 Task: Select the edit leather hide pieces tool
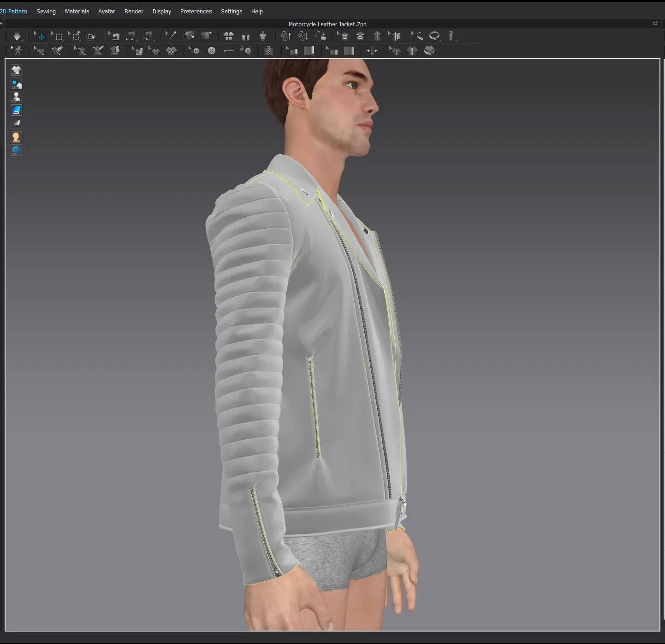coord(395,36)
